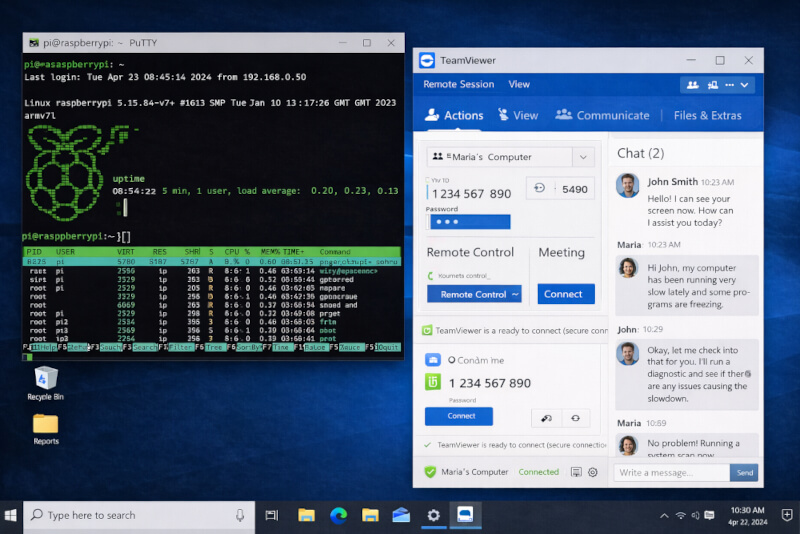Switch to the Files & Extras tab

707,115
